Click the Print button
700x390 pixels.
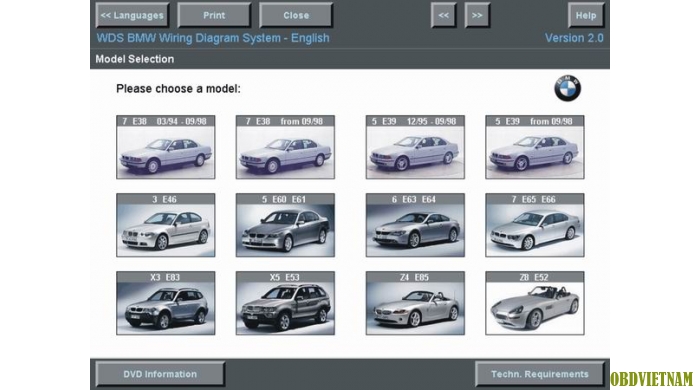tap(214, 15)
